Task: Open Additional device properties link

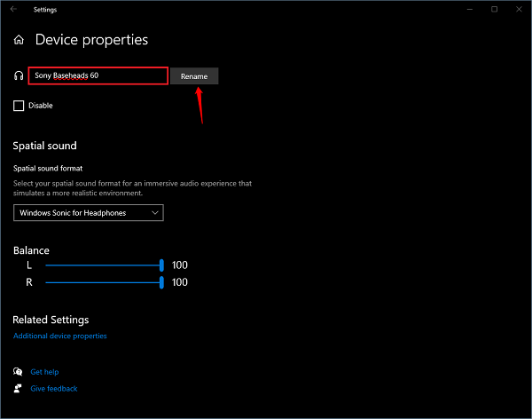Action: pos(60,336)
